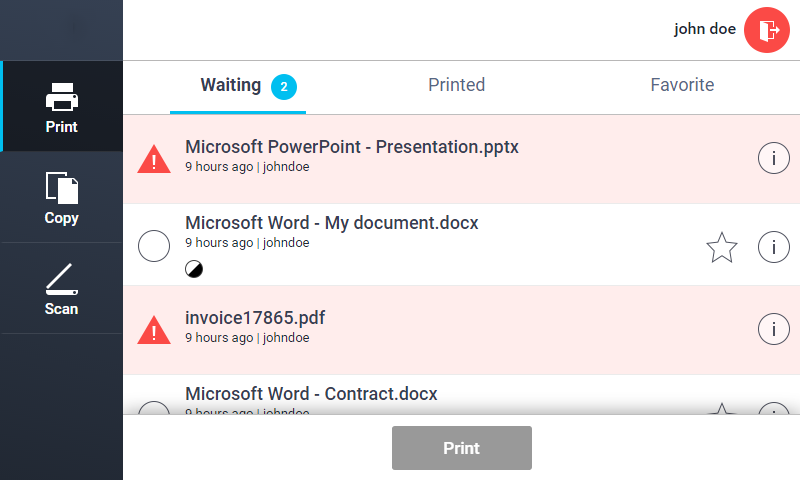The height and width of the screenshot is (480, 800).
Task: Show info for PowerPoint Presentation.pptx job
Action: (x=773, y=158)
